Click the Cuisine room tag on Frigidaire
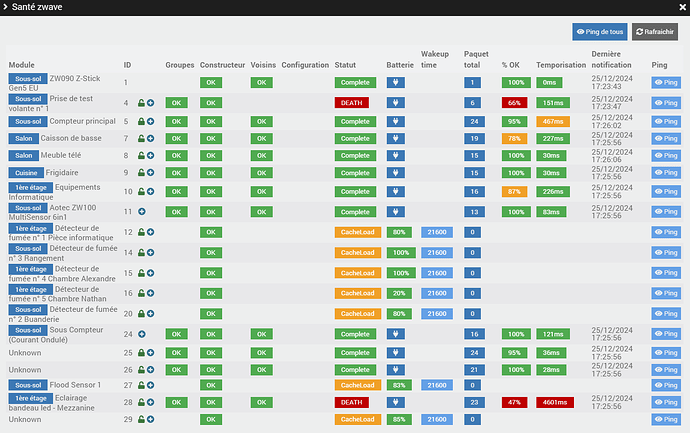Image resolution: width=690 pixels, height=433 pixels. click(26, 172)
